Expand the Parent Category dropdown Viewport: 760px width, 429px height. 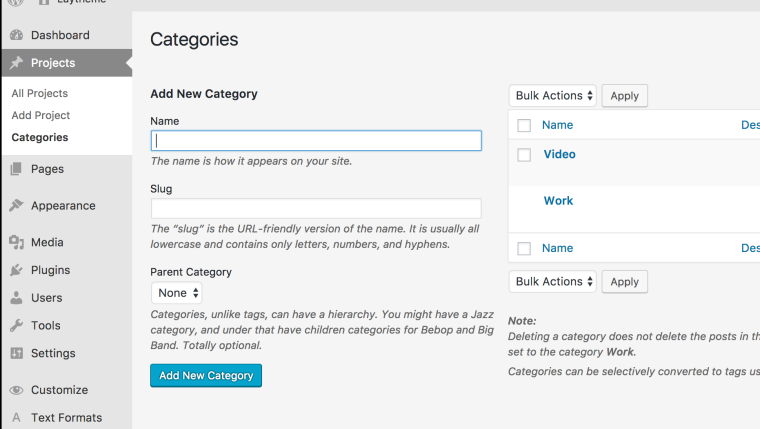178,293
